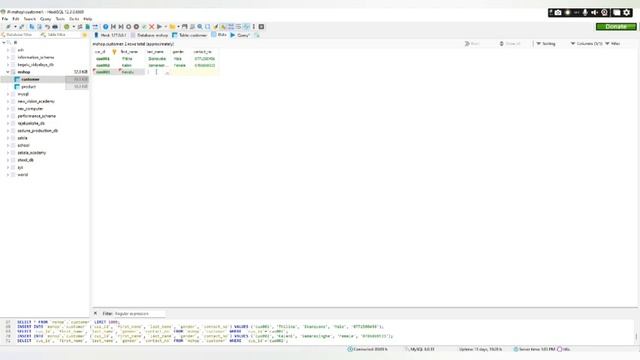Expand the sys database node
This screenshot has width=640, height=360.
[8, 168]
